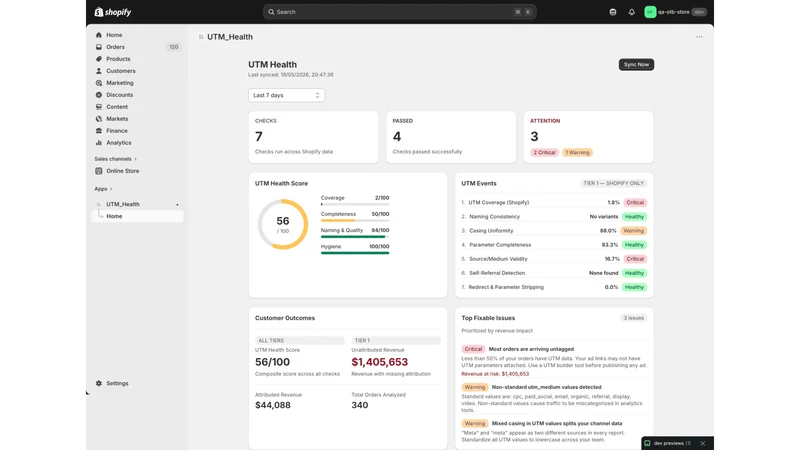Click the 56/100 health score ring

tap(283, 224)
